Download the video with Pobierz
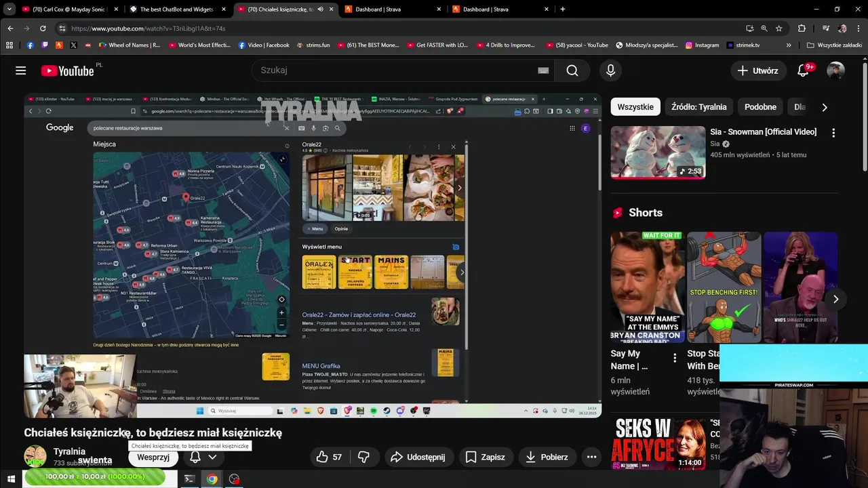This screenshot has height=488, width=868. [547, 457]
